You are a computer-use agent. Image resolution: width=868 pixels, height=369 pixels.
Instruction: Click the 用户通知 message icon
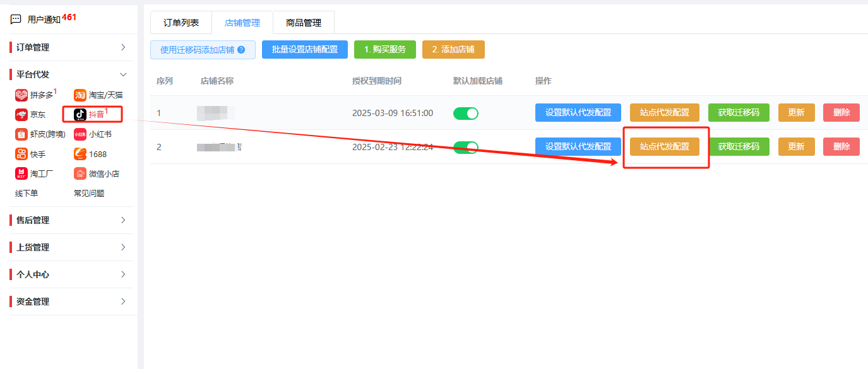[16, 20]
